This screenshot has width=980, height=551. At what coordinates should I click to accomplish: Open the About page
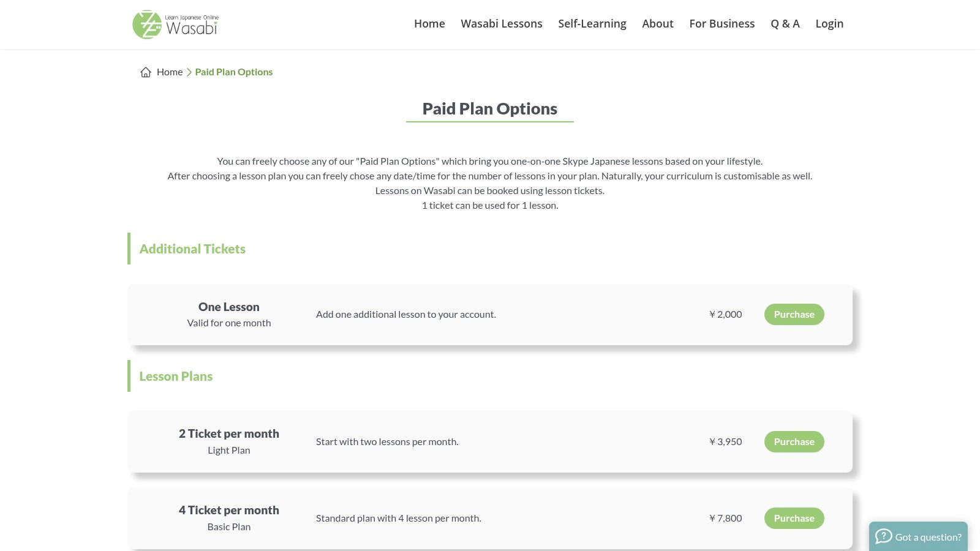657,24
